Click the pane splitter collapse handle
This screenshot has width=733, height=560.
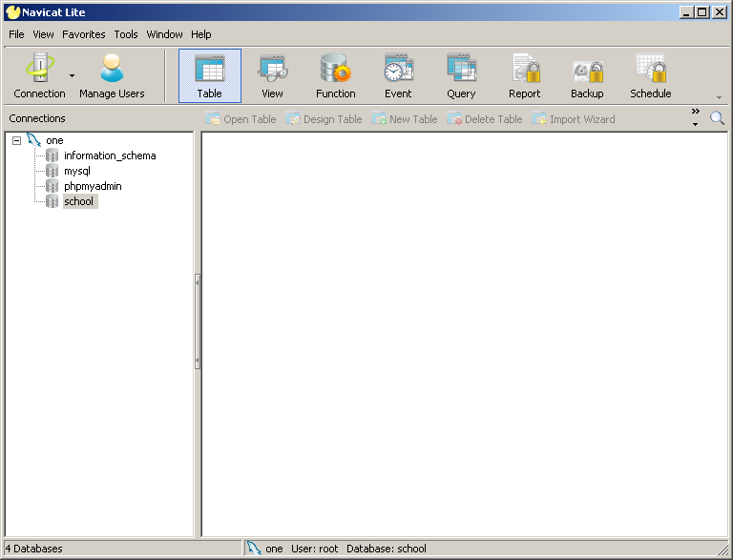pyautogui.click(x=198, y=321)
